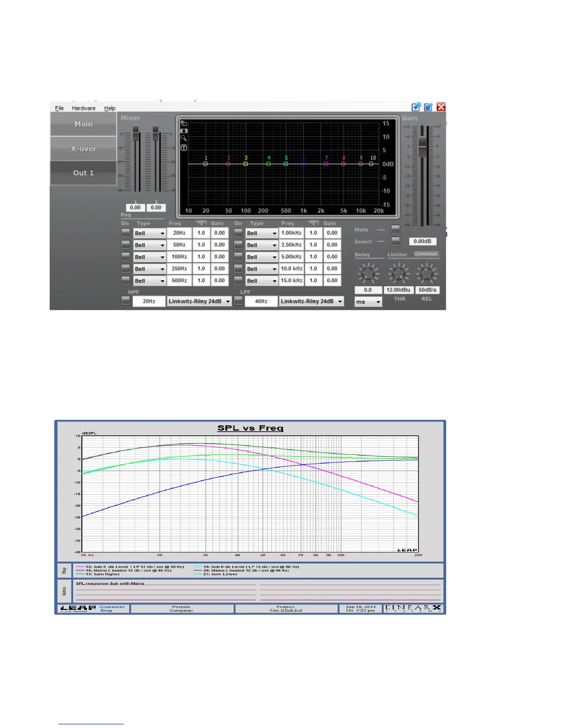Click the topmost resize icon in the EQ graph

[x=184, y=124]
